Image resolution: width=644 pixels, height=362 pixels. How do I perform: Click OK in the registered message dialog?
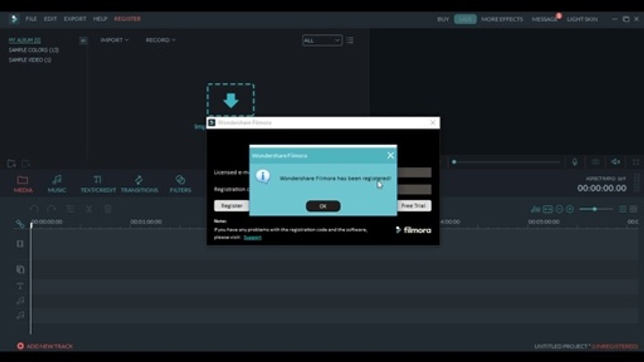[x=323, y=206]
